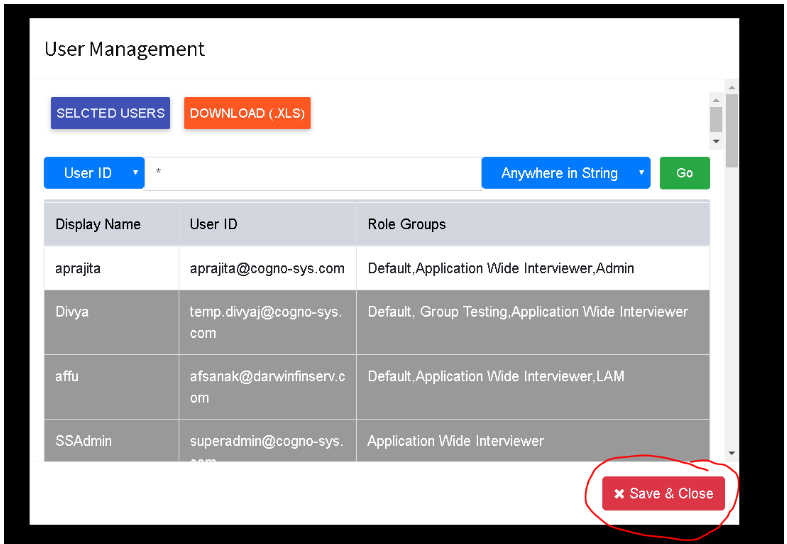Click aprajita@cogno-sys.com user ID cell
This screenshot has height=544, width=787.
(268, 268)
